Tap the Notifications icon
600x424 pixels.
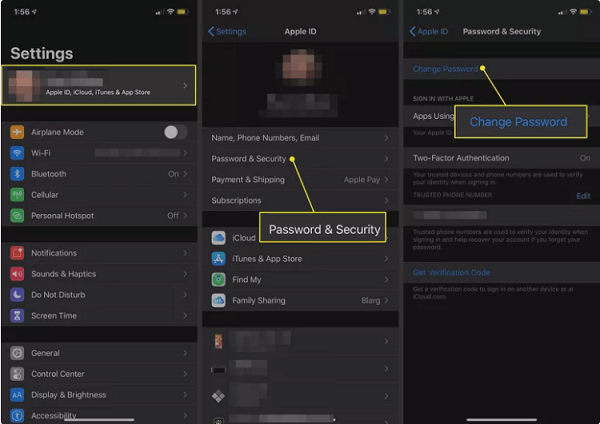[17, 253]
